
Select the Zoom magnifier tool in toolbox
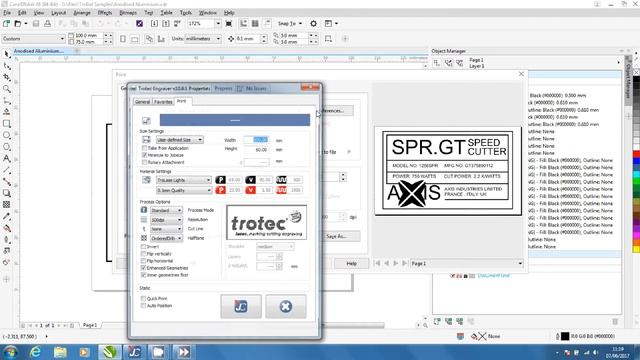(x=7, y=89)
